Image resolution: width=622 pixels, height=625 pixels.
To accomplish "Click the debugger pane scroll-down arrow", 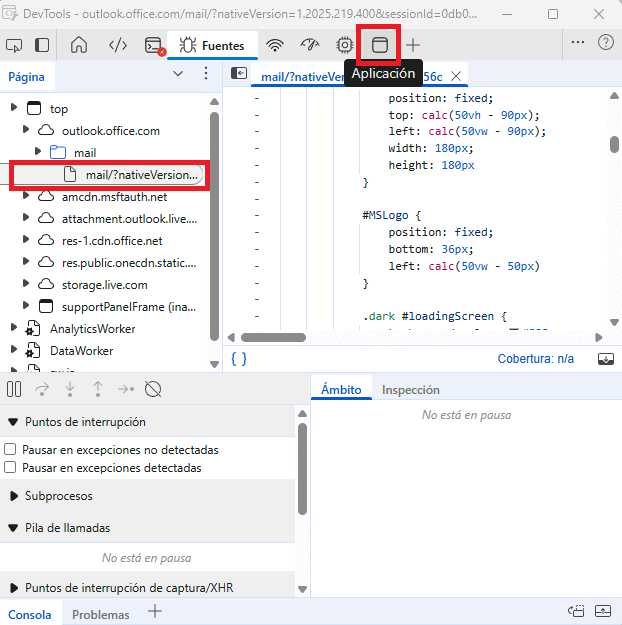I will pos(303,589).
